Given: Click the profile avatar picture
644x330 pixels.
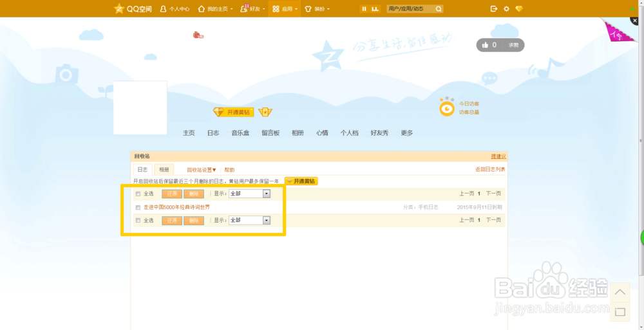Looking at the screenshot, I should pyautogui.click(x=140, y=107).
